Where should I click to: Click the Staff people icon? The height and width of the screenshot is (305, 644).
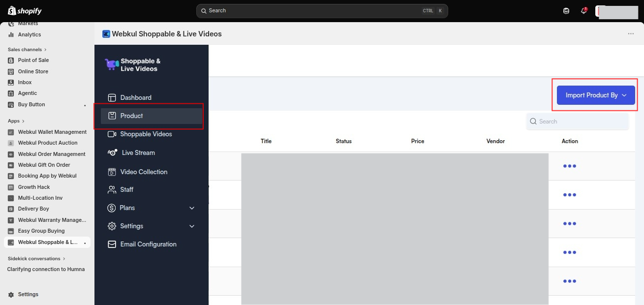coord(112,189)
